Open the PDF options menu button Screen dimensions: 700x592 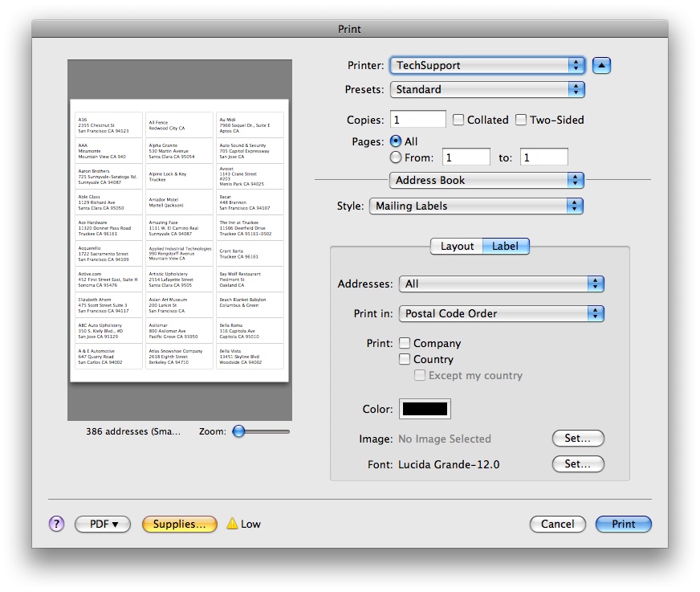(x=103, y=524)
